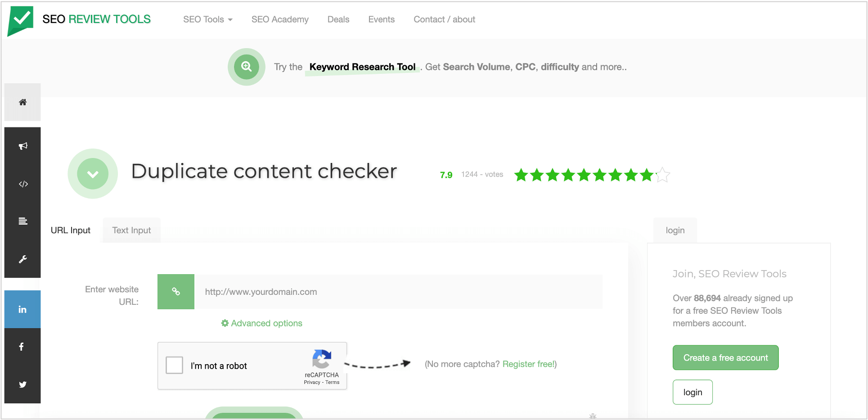Open the Keyword Research Tool link
868x420 pixels.
pyautogui.click(x=363, y=67)
